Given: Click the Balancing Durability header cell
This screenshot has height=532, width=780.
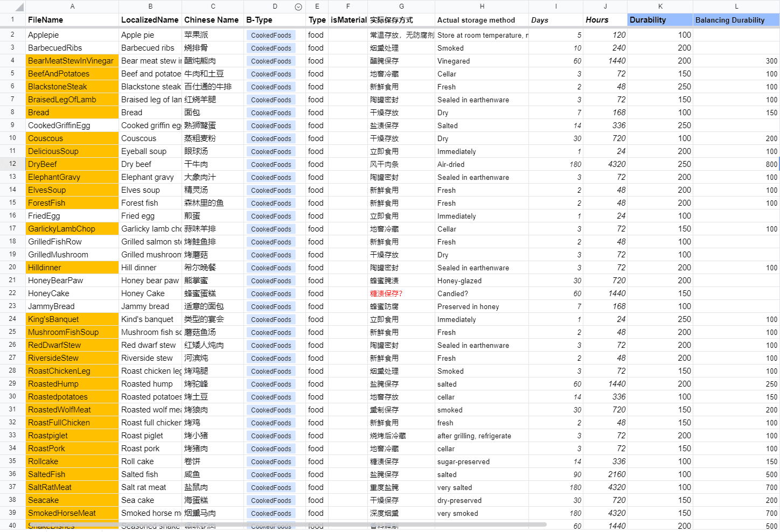Looking at the screenshot, I should pos(736,20).
